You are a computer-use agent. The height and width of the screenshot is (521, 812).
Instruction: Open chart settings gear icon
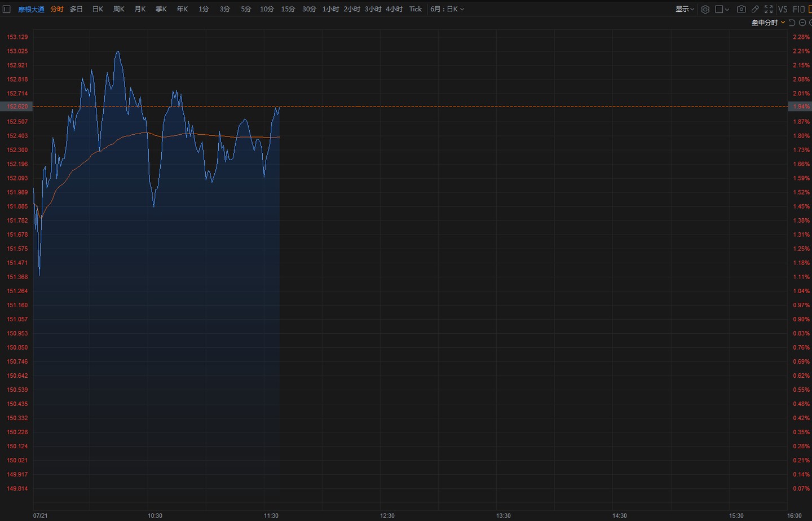coord(705,9)
